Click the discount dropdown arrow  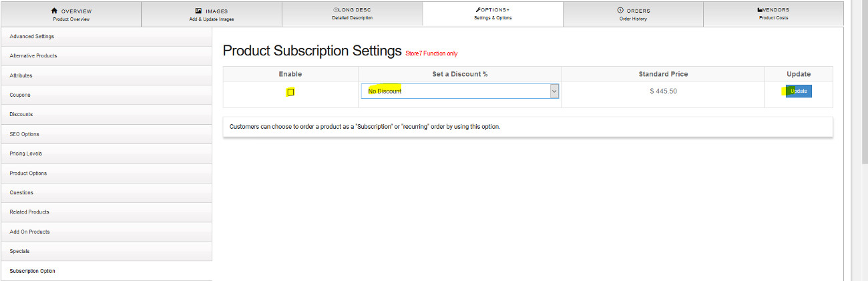pyautogui.click(x=554, y=91)
